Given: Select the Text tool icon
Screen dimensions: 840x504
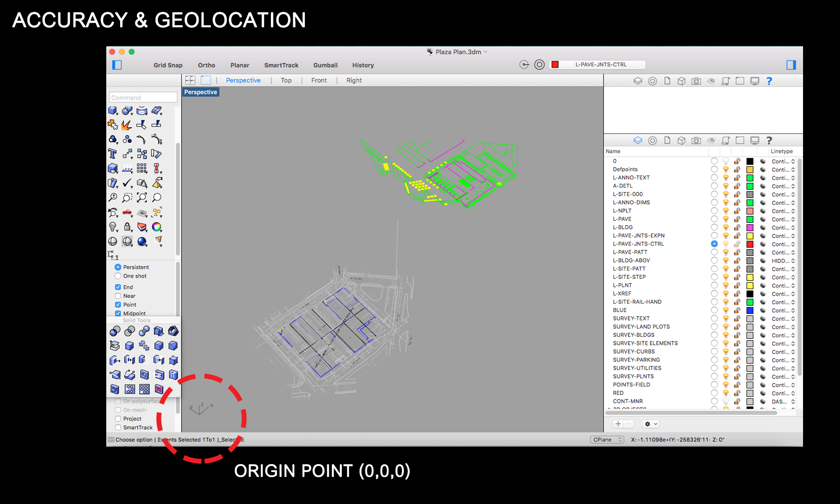Looking at the screenshot, I should pyautogui.click(x=112, y=154).
